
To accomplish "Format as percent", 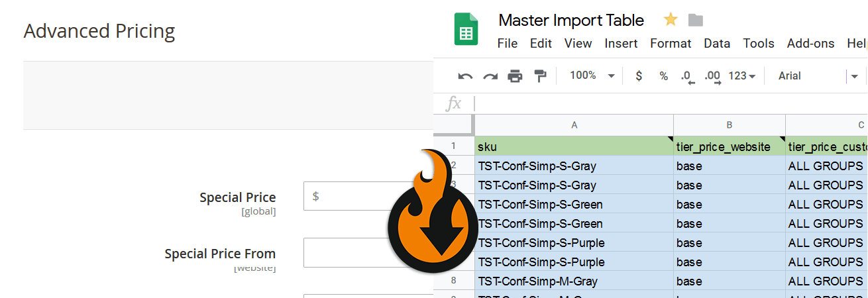I will 663,76.
